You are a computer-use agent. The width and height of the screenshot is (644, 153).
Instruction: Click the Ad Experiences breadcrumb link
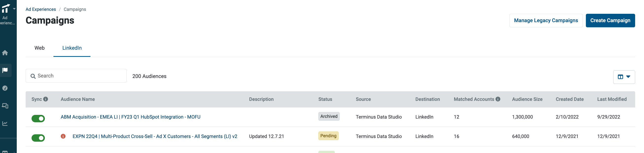41,9
